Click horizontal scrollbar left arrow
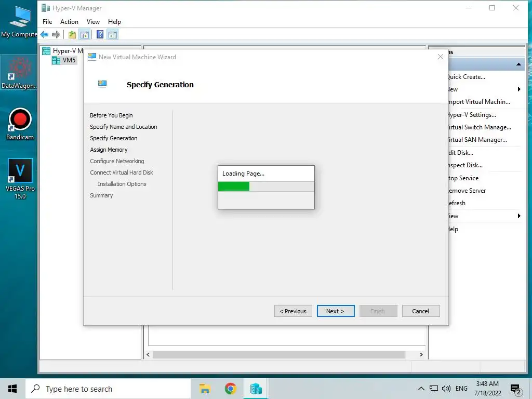This screenshot has height=399, width=532. click(x=148, y=354)
